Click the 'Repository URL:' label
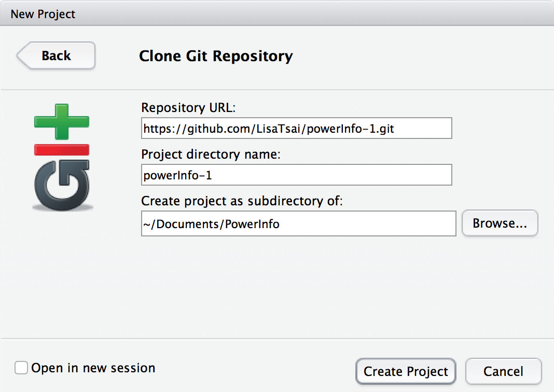This screenshot has height=392, width=554. 188,107
